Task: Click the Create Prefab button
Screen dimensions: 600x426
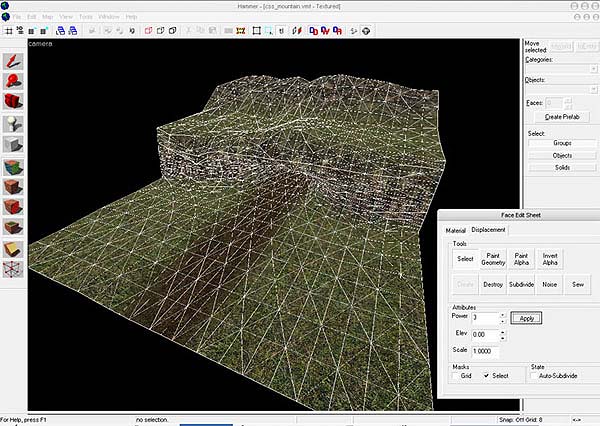Action: pyautogui.click(x=561, y=117)
